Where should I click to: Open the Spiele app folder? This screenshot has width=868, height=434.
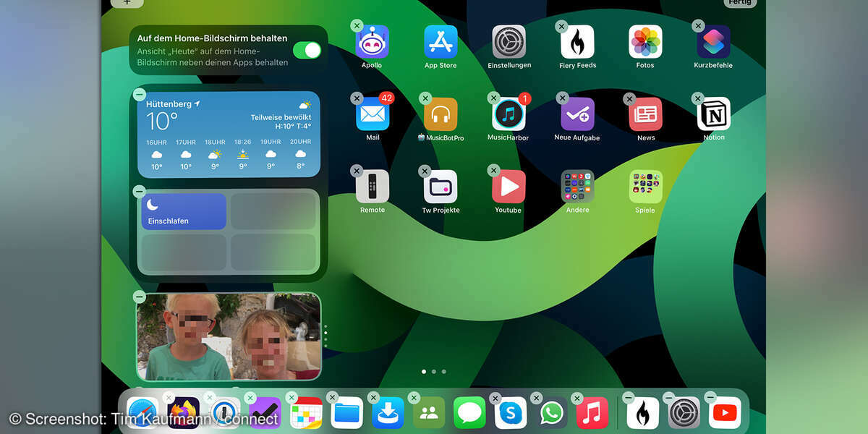(x=645, y=187)
